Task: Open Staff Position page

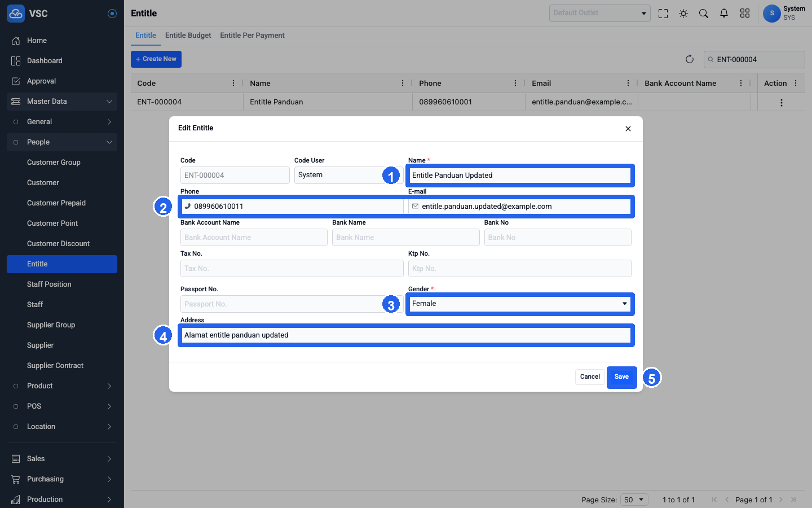Action: coord(62,284)
